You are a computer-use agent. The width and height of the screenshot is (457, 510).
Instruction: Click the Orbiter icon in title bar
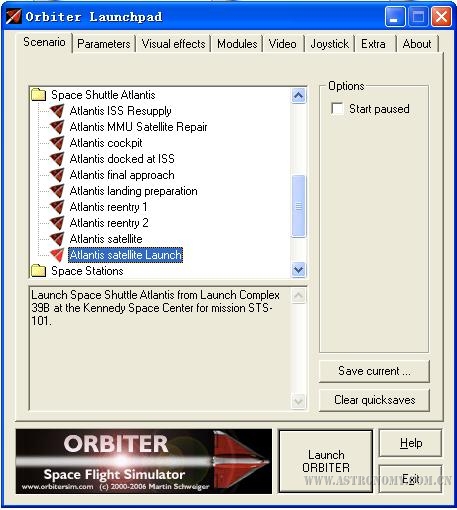(x=14, y=16)
